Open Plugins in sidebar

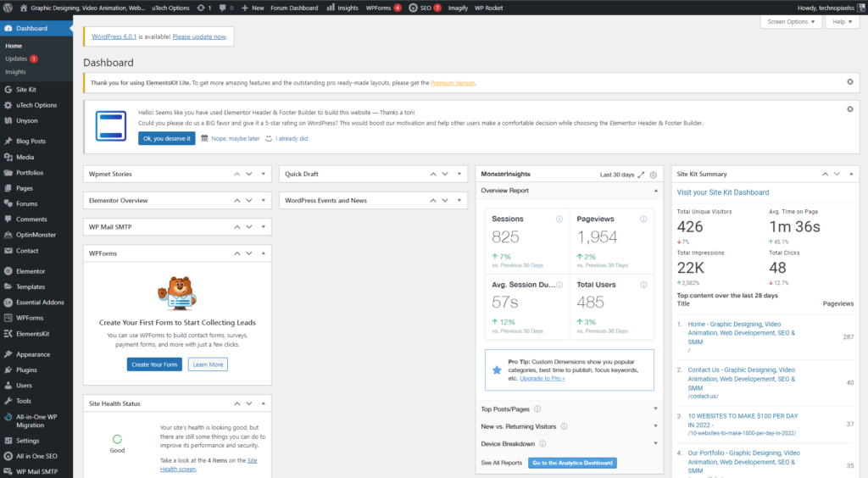coord(26,370)
